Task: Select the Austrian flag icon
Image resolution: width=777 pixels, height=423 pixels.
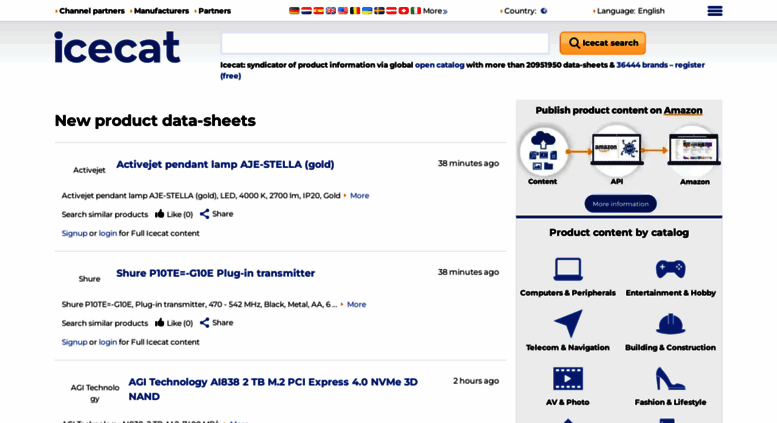Action: [x=391, y=10]
